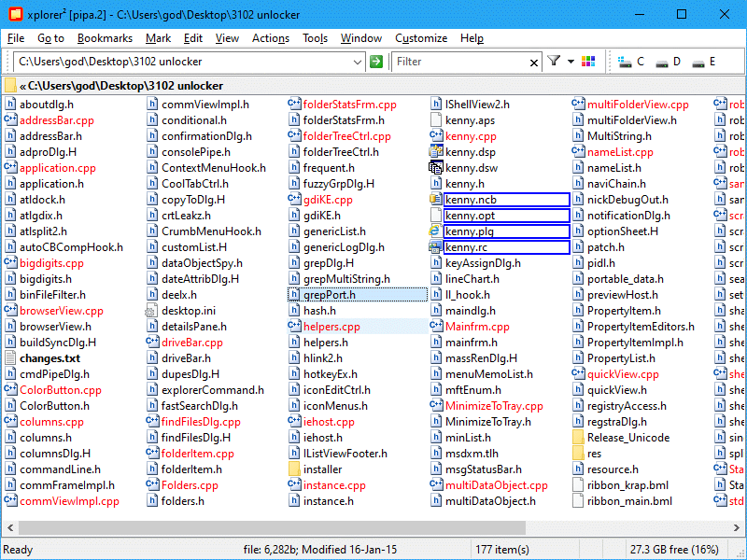The height and width of the screenshot is (560, 747).
Task: Open the Mark menu
Action: click(x=158, y=38)
